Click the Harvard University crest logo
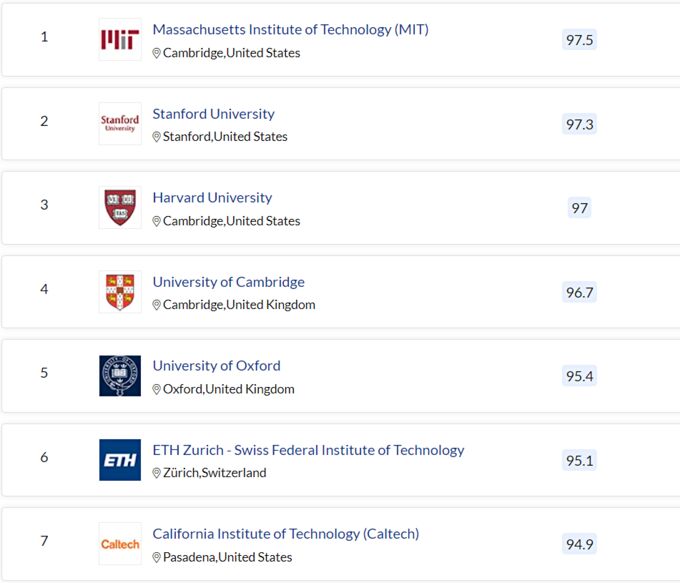The height and width of the screenshot is (583, 680). coord(120,207)
